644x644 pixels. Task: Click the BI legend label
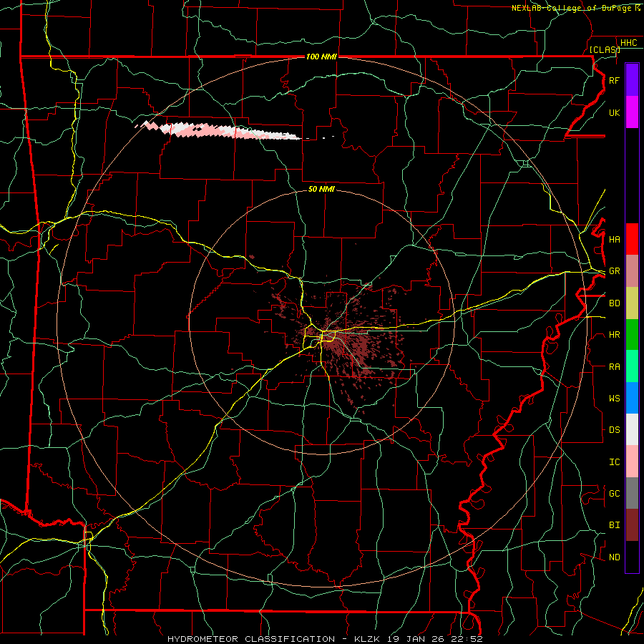[x=614, y=525]
